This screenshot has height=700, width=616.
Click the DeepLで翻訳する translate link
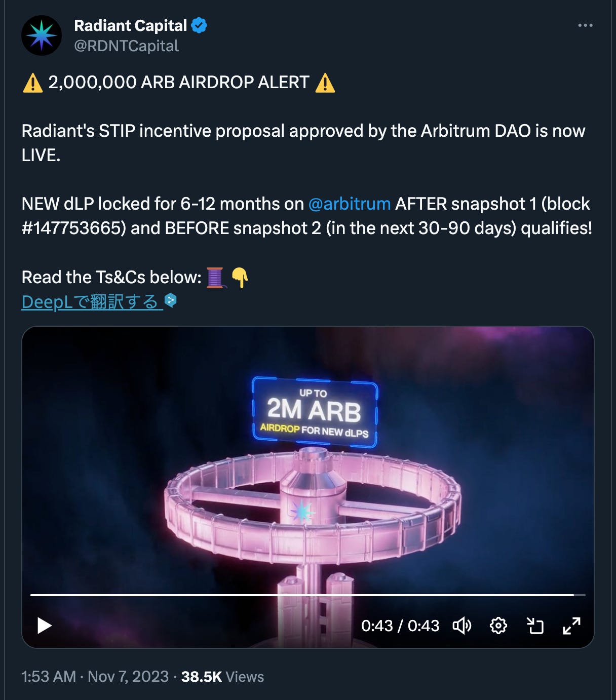pyautogui.click(x=92, y=302)
